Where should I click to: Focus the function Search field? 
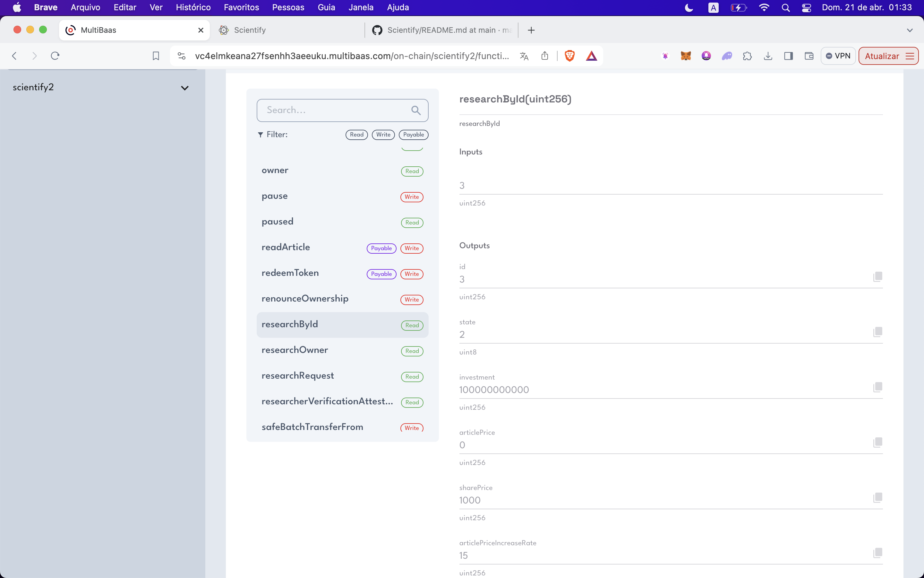pyautogui.click(x=343, y=110)
